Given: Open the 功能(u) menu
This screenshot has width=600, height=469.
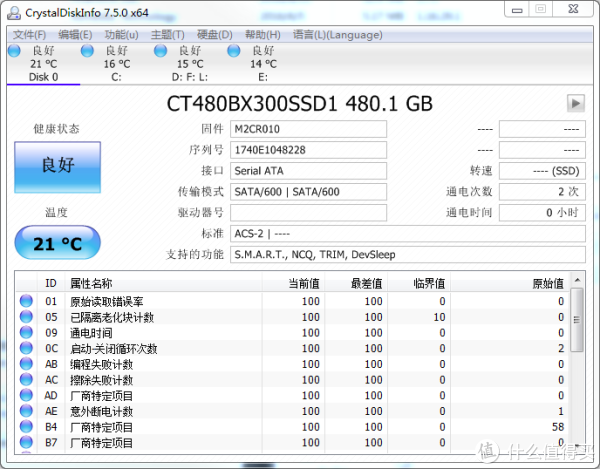Looking at the screenshot, I should [x=121, y=35].
